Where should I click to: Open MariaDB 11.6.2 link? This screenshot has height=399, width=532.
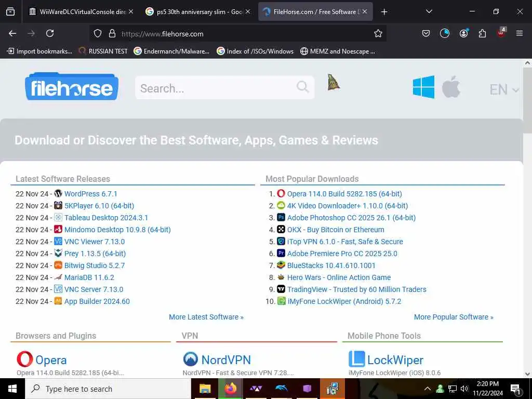pyautogui.click(x=89, y=277)
